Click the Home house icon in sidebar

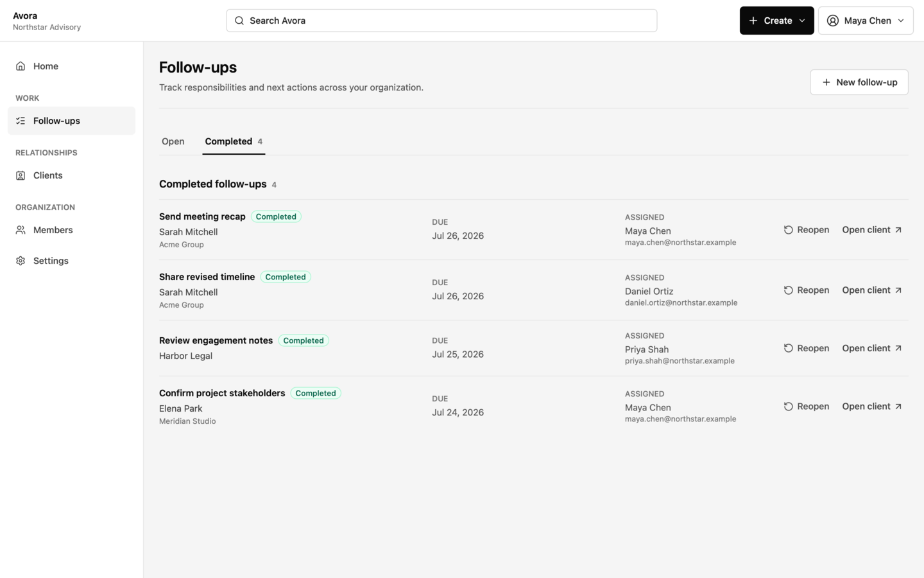click(x=21, y=66)
